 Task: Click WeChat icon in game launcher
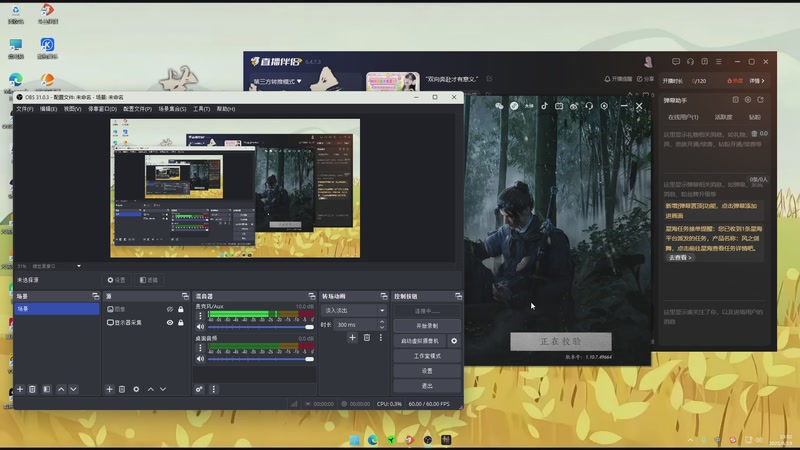[x=499, y=106]
